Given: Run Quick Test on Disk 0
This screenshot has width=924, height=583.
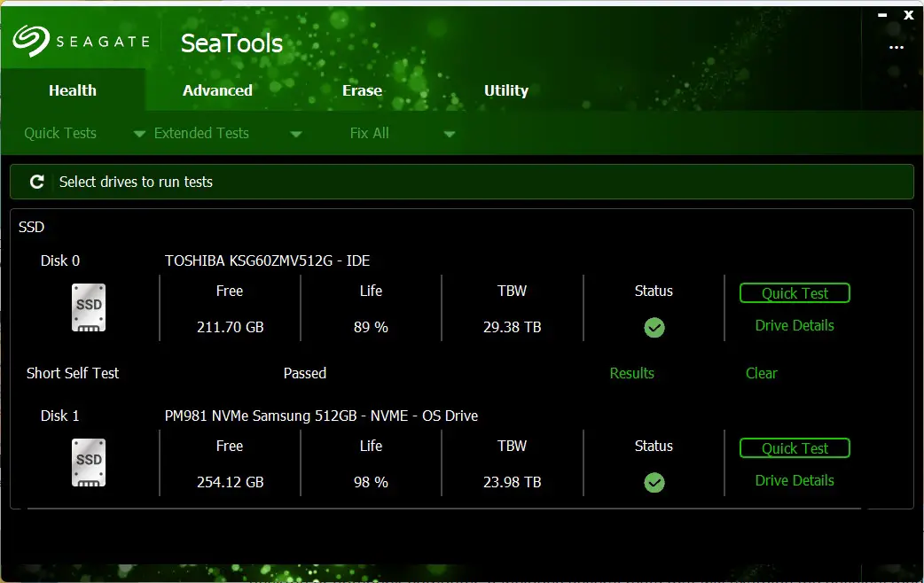Looking at the screenshot, I should coord(794,292).
